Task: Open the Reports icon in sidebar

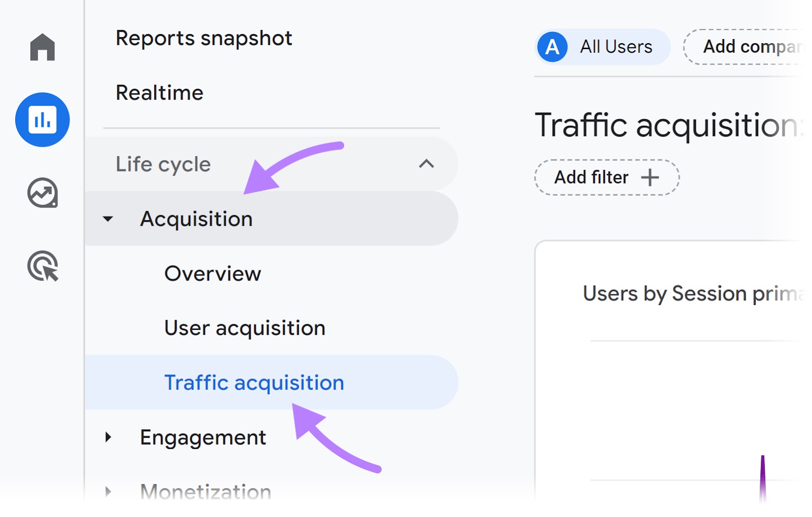Action: coord(43,120)
